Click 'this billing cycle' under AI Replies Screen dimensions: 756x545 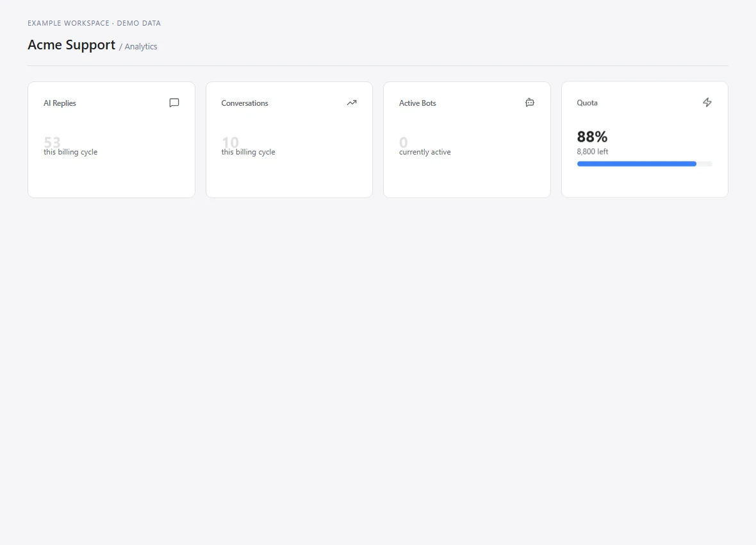tap(70, 152)
